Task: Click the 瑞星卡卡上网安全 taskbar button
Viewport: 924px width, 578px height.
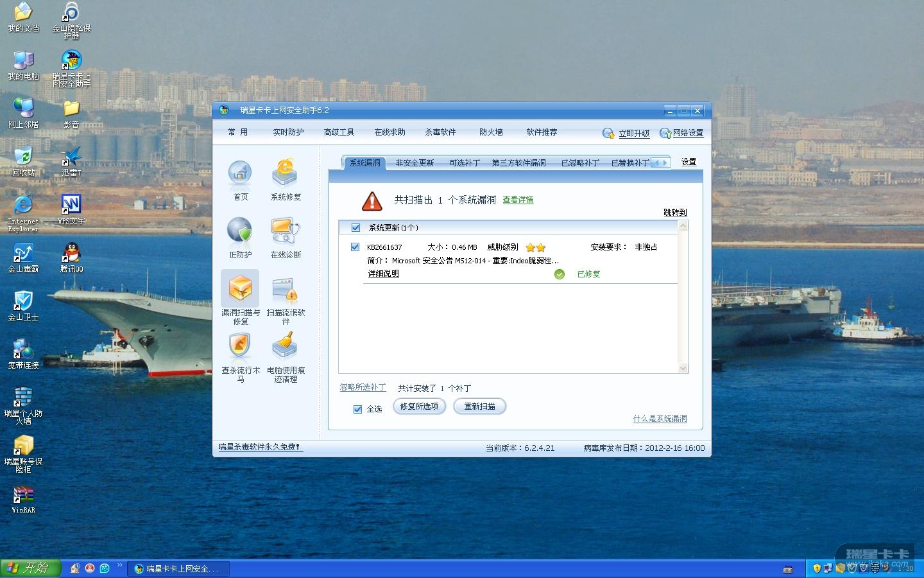Action: (x=178, y=568)
